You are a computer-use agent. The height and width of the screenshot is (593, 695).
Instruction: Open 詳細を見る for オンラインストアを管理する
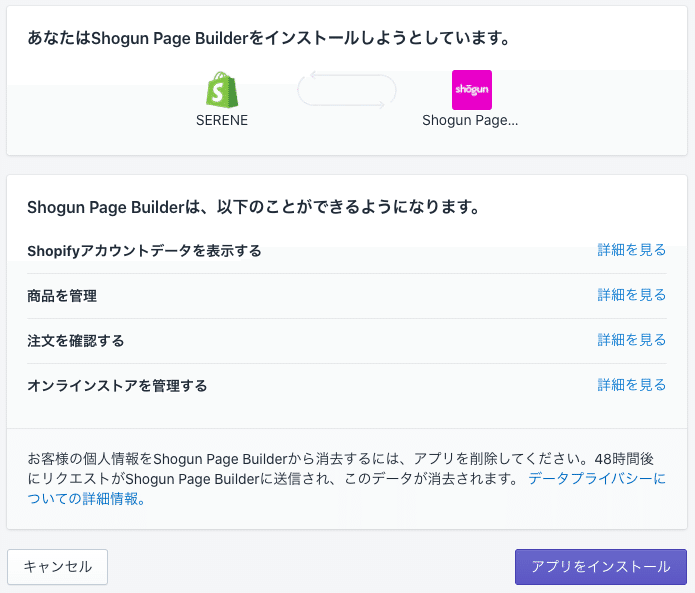(632, 385)
